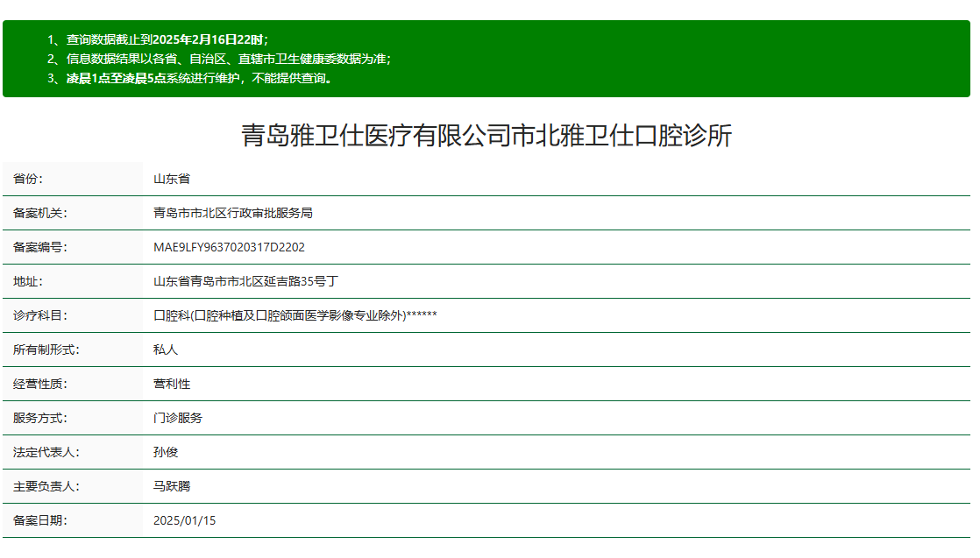
Task: Click the 备案机关 label
Action: point(40,213)
